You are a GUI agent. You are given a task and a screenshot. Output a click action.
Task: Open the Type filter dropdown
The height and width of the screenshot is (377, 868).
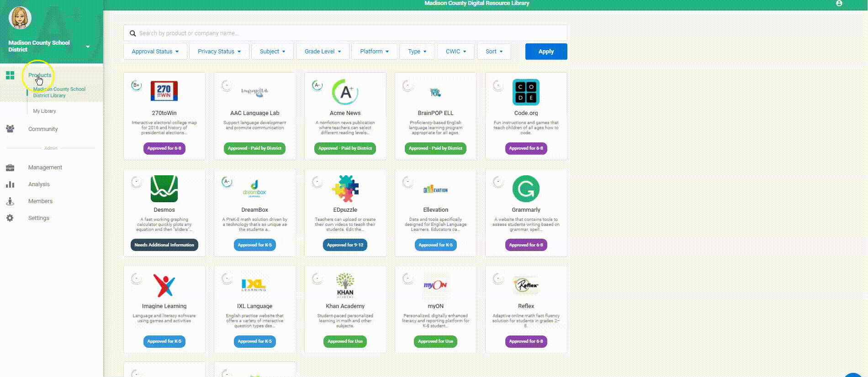(417, 52)
